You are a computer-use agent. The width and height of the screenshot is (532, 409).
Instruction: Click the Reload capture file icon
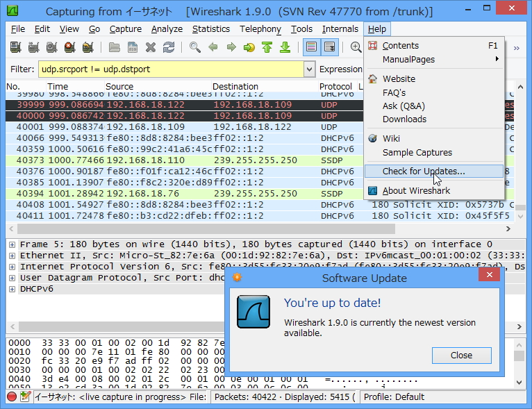tap(169, 47)
